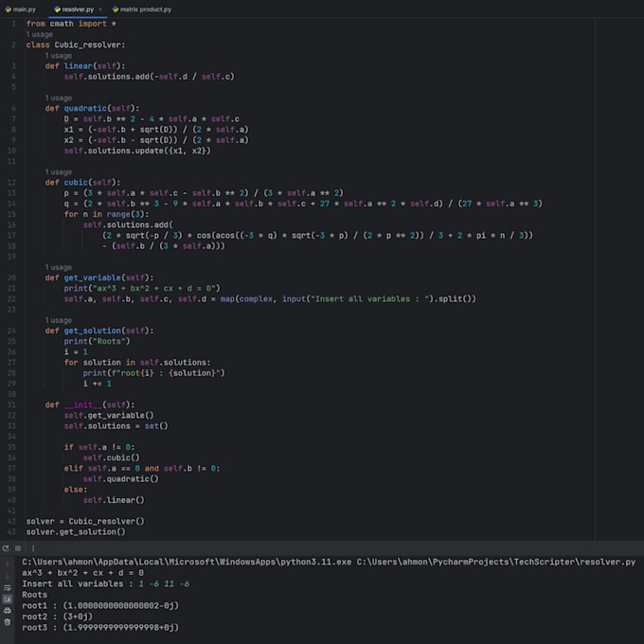Click the 'Roots' line in console output
644x644 pixels.
coord(34,595)
